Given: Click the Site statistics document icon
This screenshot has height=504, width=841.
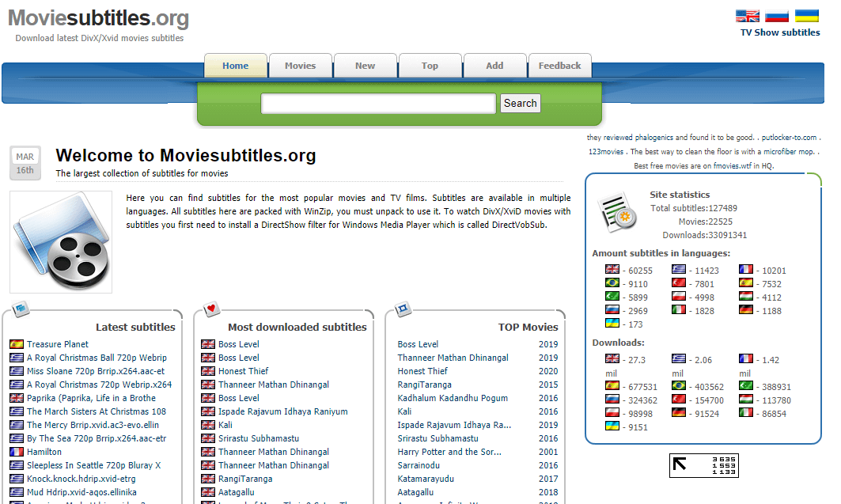Looking at the screenshot, I should click(x=619, y=212).
